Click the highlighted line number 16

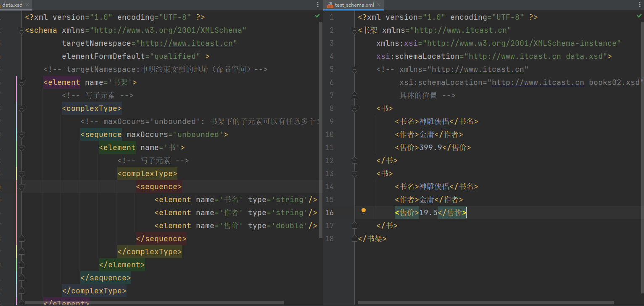tap(330, 213)
